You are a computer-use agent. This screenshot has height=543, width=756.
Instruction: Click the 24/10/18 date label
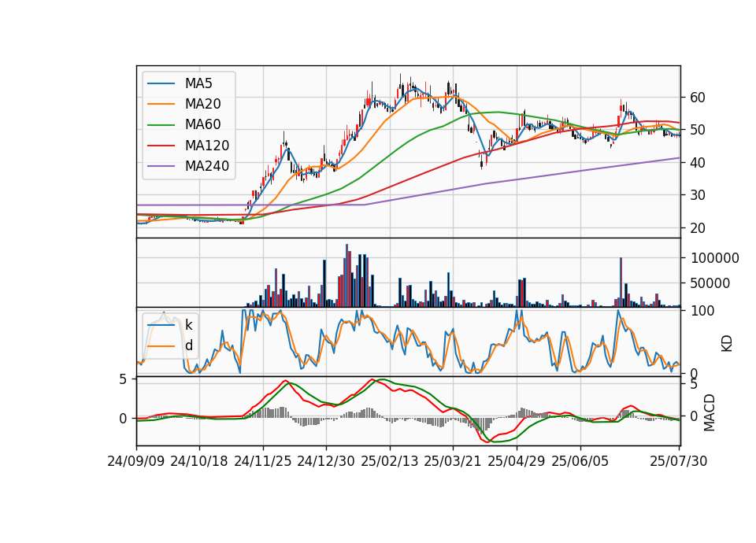pyautogui.click(x=199, y=461)
